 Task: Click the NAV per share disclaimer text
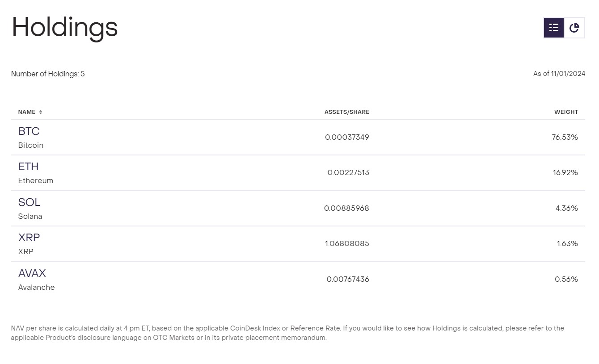tap(287, 333)
